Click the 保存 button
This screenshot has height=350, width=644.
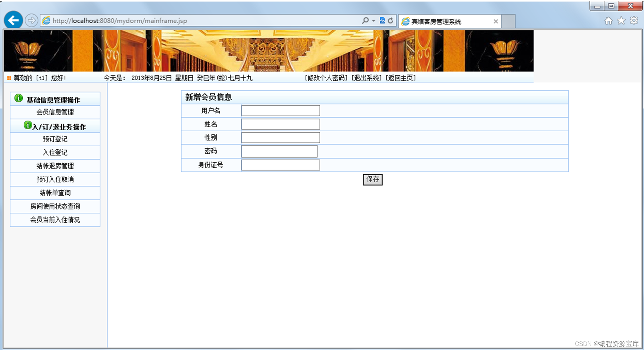pyautogui.click(x=373, y=179)
